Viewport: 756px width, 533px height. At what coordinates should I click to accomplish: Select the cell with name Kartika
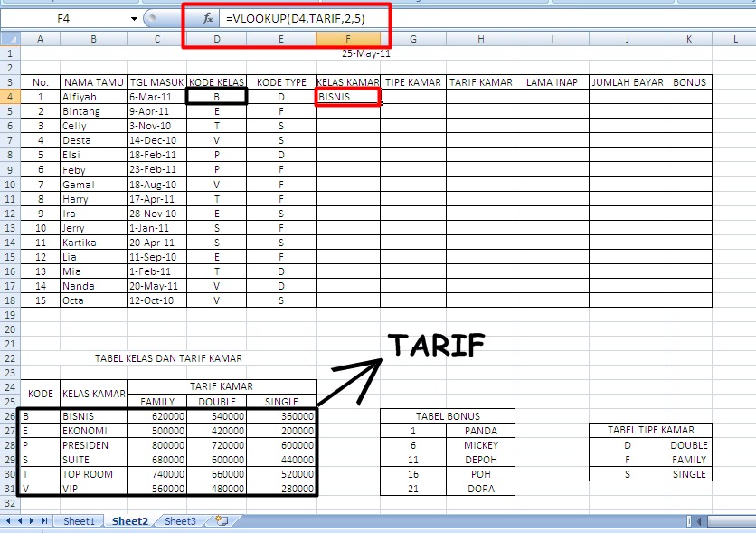93,243
